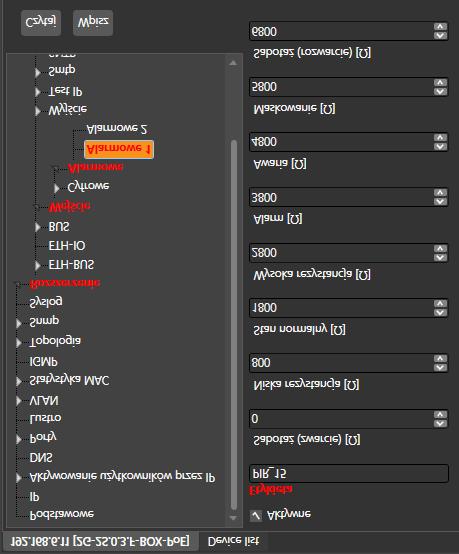Expand the Snmp tree node arrow
Screen dimensions: 459x554
(x=19, y=323)
